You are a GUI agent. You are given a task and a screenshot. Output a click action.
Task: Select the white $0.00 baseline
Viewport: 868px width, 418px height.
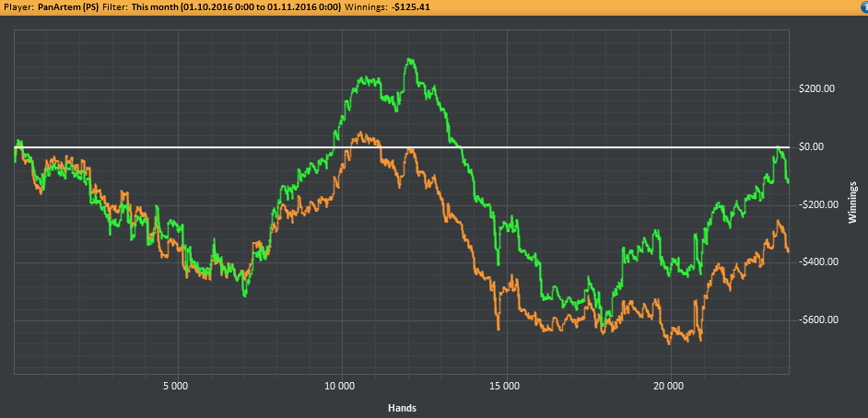coord(403,147)
